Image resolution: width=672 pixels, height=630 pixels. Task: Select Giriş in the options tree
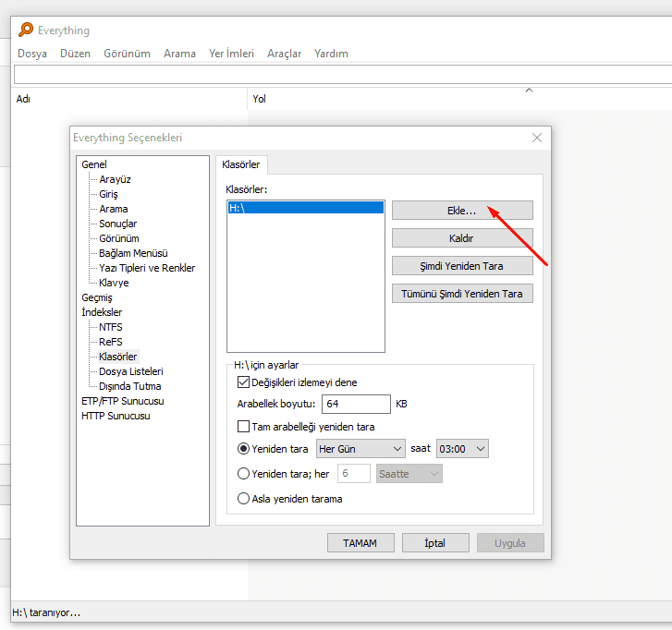tap(108, 194)
